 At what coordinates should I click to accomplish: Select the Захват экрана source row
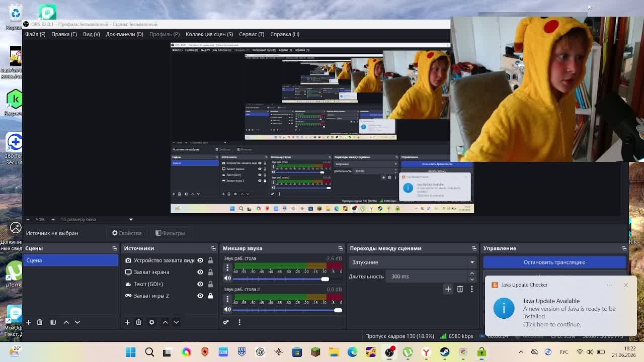coord(168,272)
